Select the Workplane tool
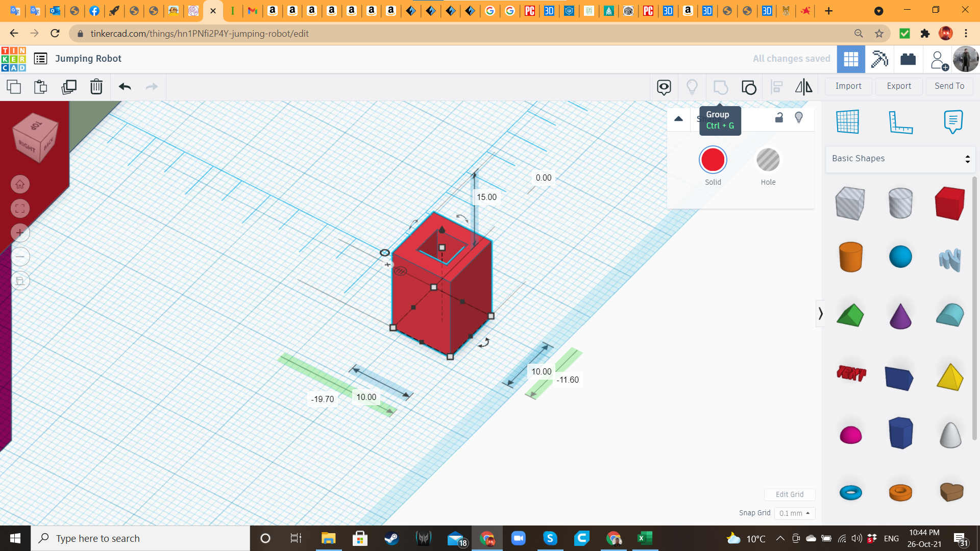This screenshot has height=551, width=980. point(847,122)
